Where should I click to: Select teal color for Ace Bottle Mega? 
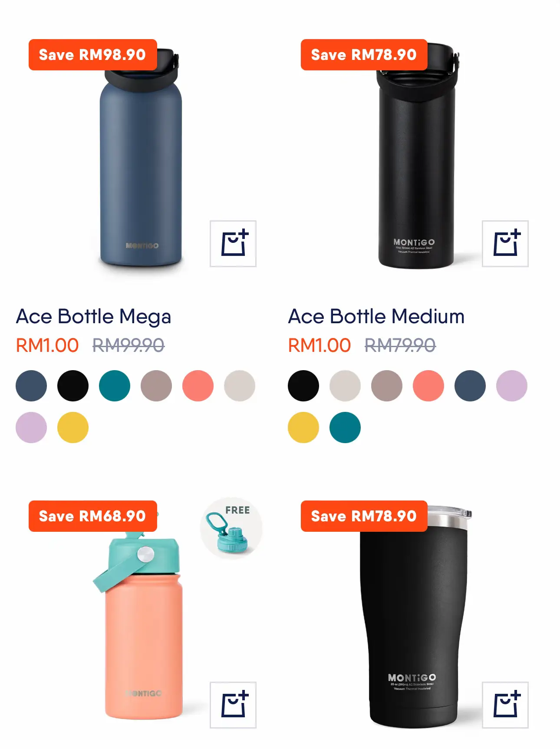115,386
